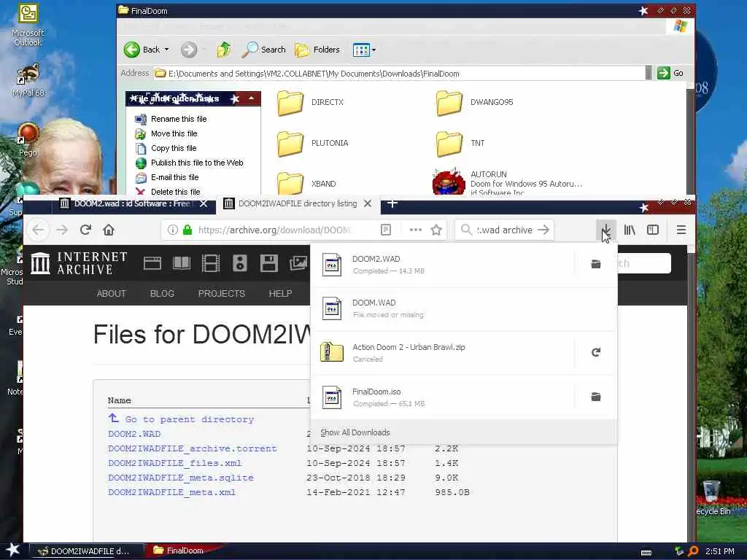
Task: Select the AUTORUN Doom application icon
Action: coord(449,182)
